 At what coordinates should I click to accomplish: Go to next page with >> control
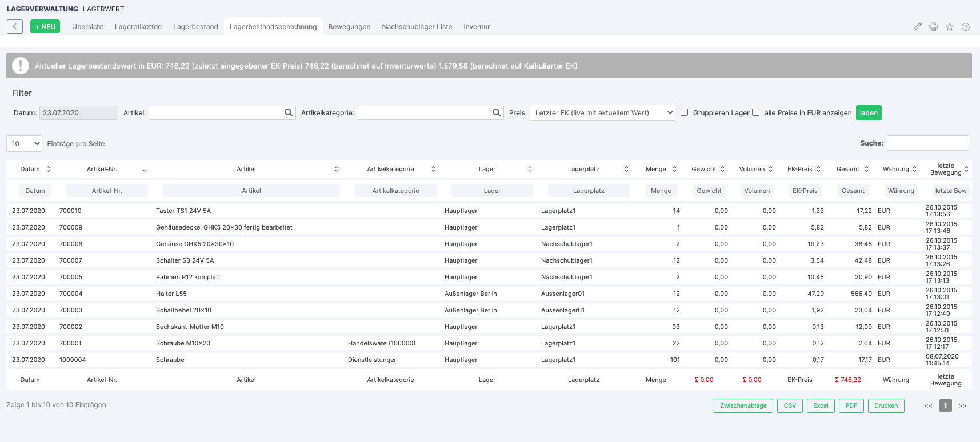962,406
